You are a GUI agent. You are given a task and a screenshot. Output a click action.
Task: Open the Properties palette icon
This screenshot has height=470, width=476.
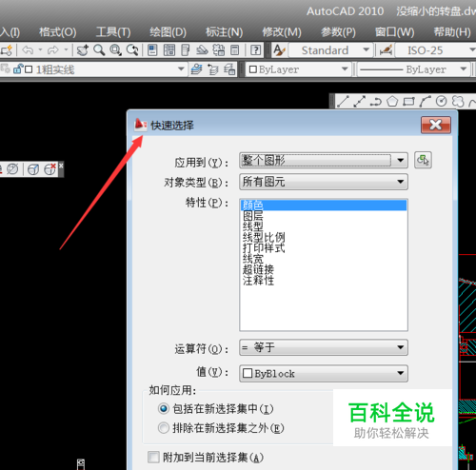152,50
